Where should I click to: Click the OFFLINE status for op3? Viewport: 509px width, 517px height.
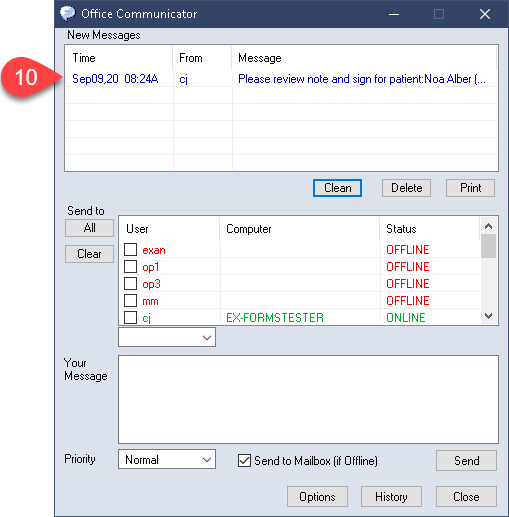(408, 284)
